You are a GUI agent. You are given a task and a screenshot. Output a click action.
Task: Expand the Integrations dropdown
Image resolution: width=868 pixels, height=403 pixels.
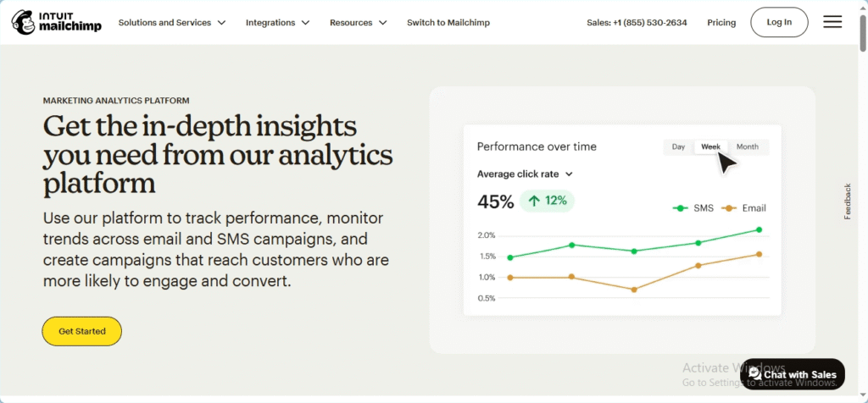click(x=277, y=23)
